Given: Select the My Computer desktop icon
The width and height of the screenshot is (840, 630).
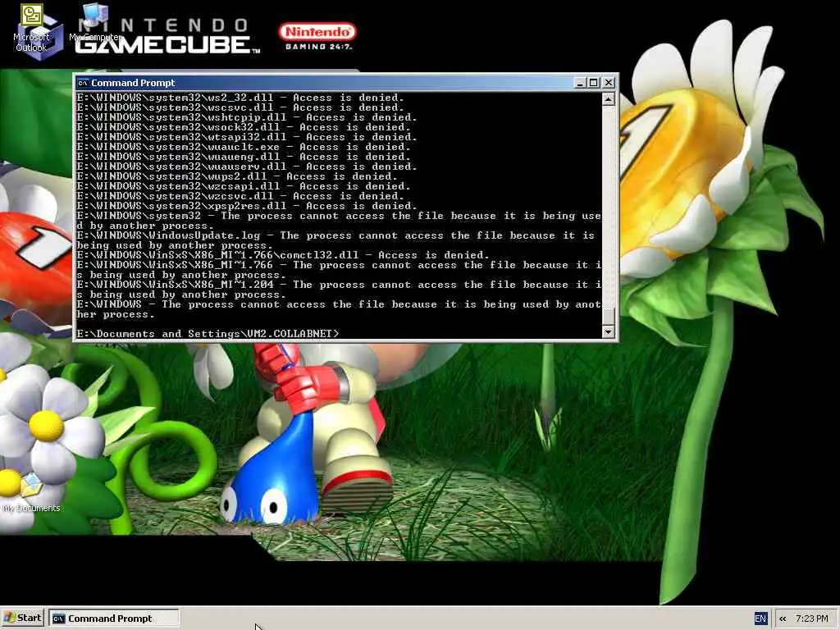Looking at the screenshot, I should (x=95, y=22).
